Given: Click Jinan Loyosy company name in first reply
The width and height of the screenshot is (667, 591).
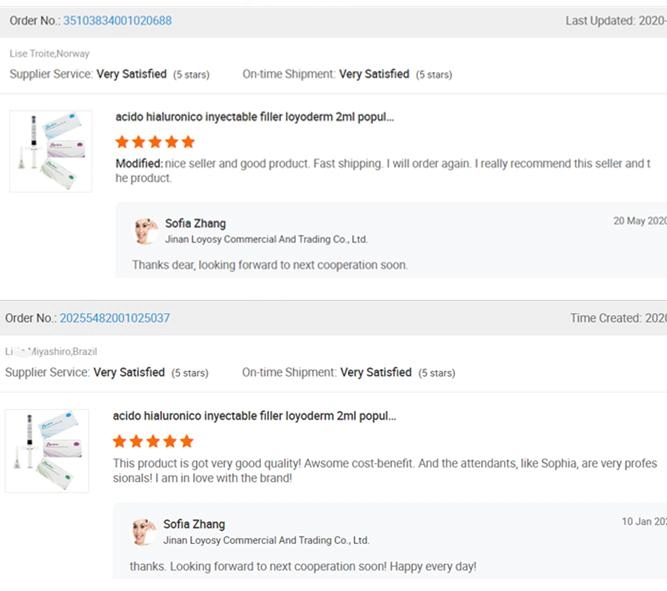Looking at the screenshot, I should (x=266, y=240).
